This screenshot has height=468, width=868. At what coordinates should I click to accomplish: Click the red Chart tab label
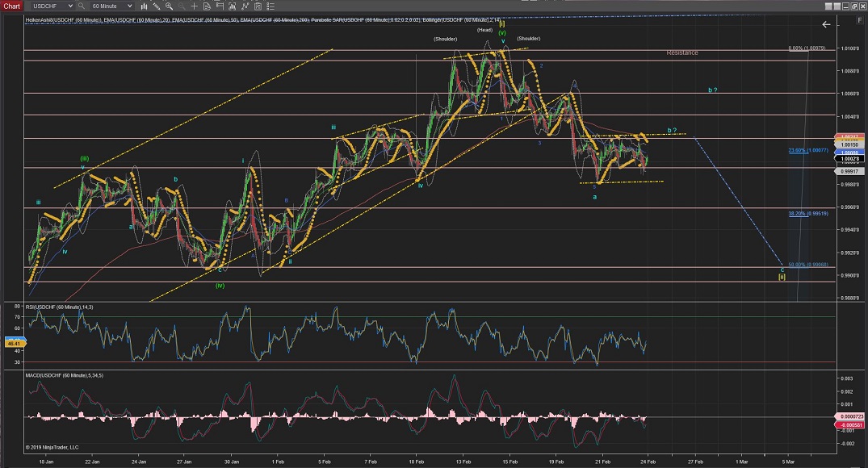point(11,6)
